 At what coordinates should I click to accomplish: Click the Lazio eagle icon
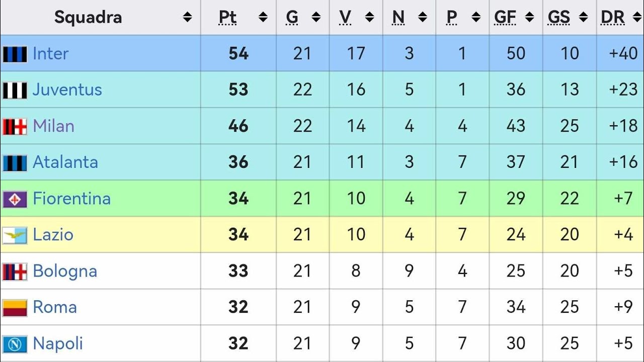[x=15, y=235]
